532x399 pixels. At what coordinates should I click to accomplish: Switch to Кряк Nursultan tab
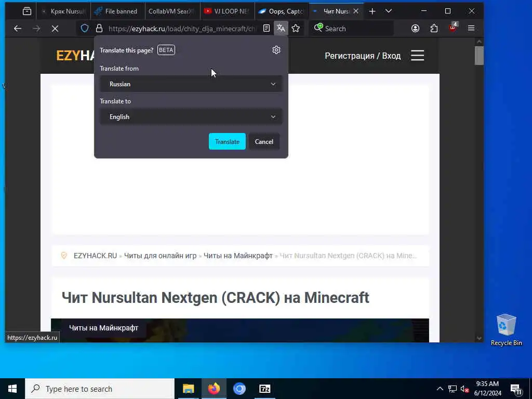pos(63,11)
